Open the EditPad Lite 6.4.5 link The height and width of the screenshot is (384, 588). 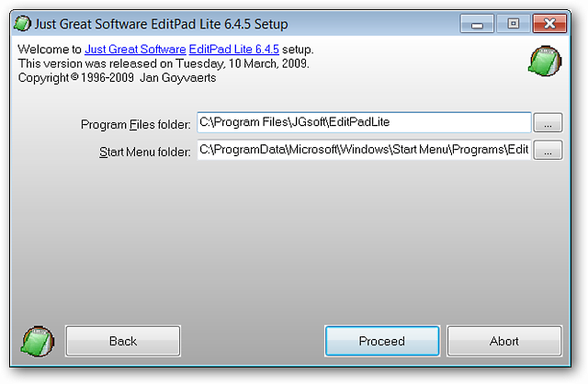[x=234, y=49]
